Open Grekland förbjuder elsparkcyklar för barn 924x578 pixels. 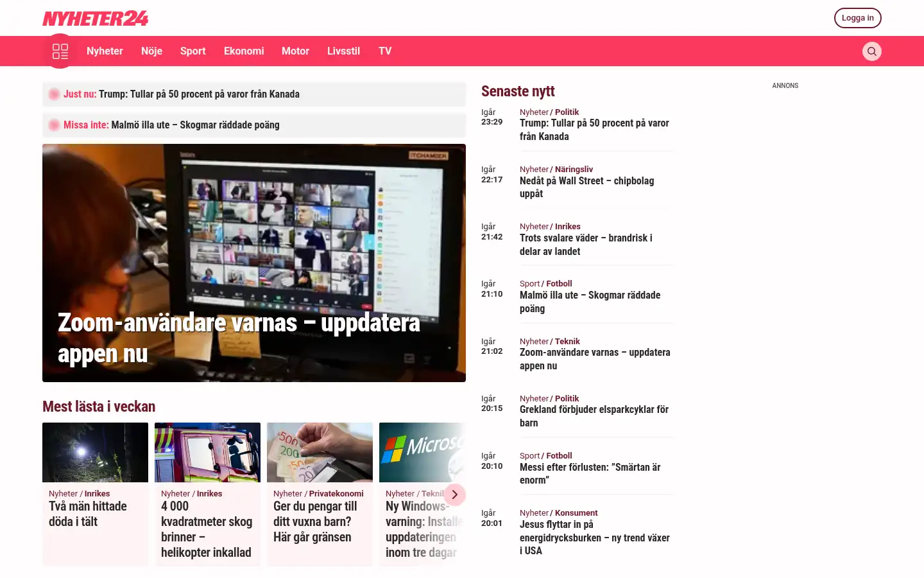[x=594, y=416]
